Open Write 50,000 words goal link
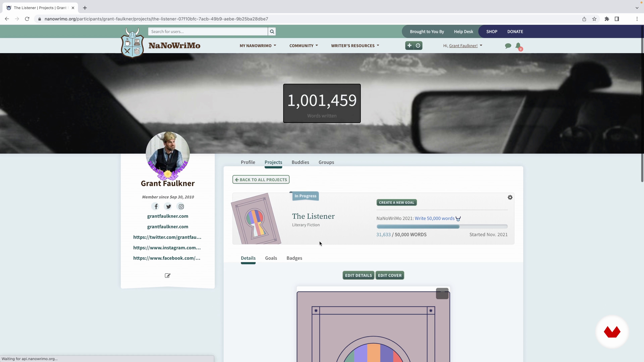The image size is (644, 362). pyautogui.click(x=435, y=218)
